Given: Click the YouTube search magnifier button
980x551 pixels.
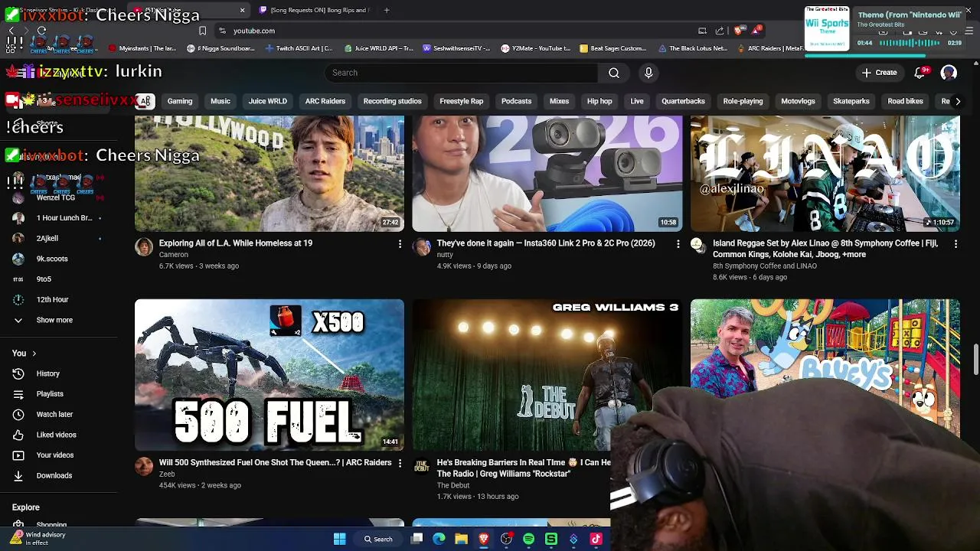Looking at the screenshot, I should (x=614, y=73).
